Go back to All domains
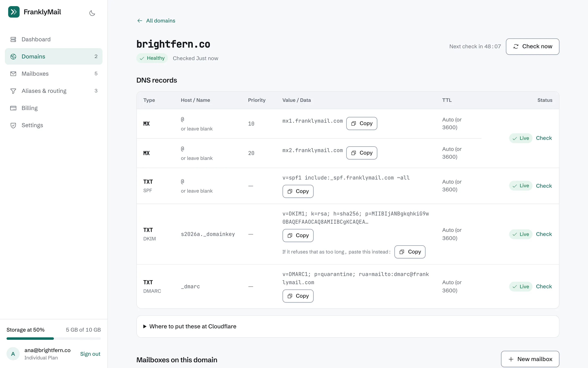588x368 pixels. (x=156, y=21)
